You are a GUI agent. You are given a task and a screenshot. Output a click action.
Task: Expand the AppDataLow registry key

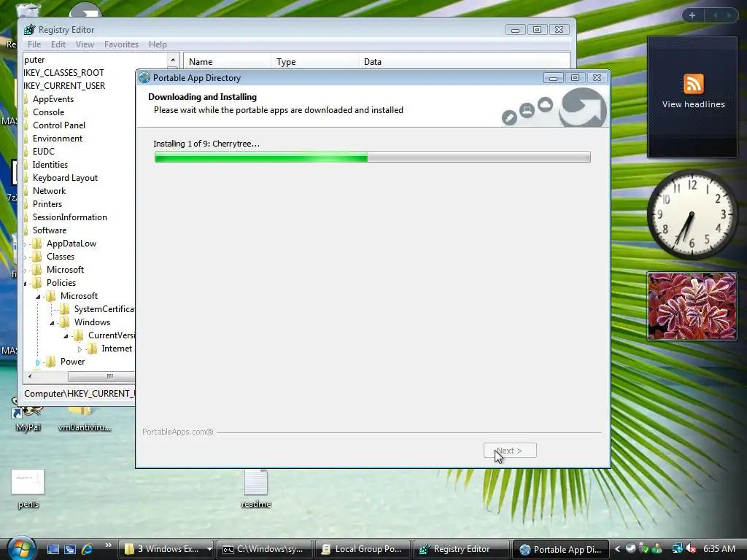click(x=26, y=244)
